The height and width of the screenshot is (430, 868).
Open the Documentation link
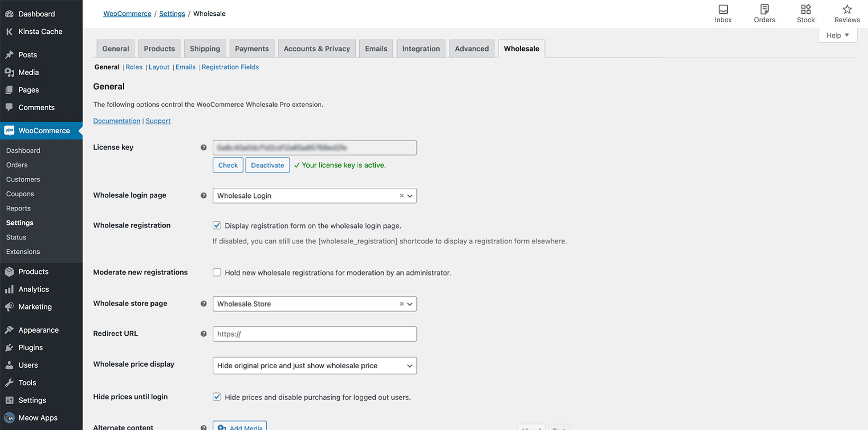pos(116,121)
